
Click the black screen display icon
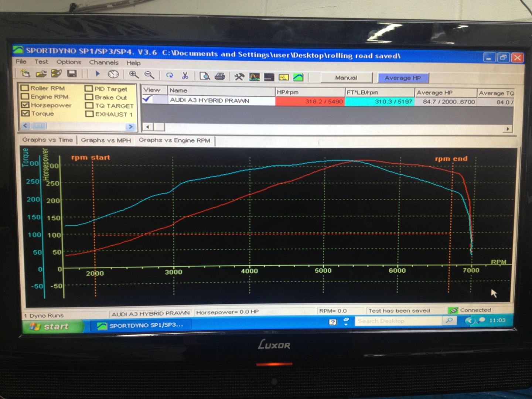269,77
